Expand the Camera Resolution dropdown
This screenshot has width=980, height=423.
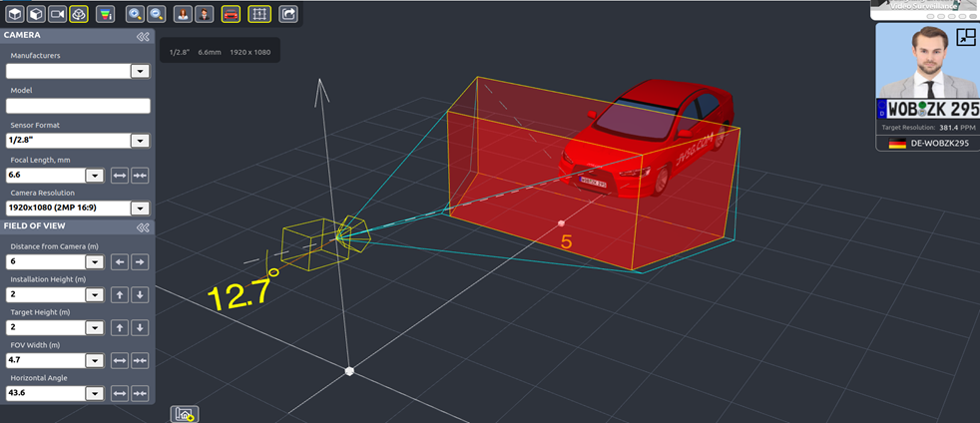pos(140,209)
